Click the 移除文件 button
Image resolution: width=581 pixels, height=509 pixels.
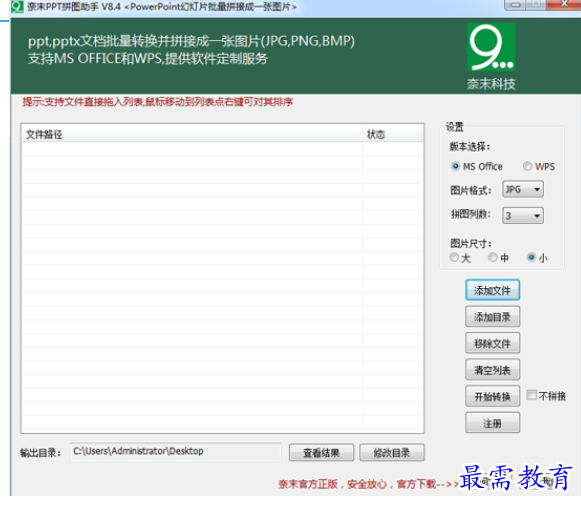point(492,343)
